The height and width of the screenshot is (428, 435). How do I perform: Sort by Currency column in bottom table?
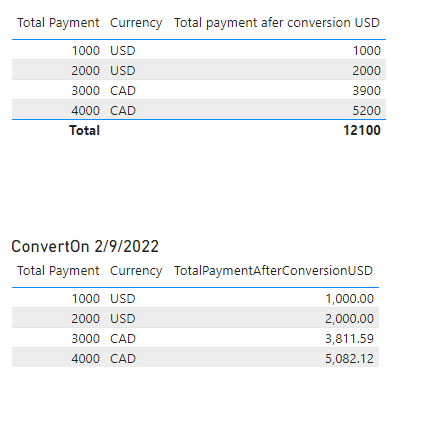136,271
